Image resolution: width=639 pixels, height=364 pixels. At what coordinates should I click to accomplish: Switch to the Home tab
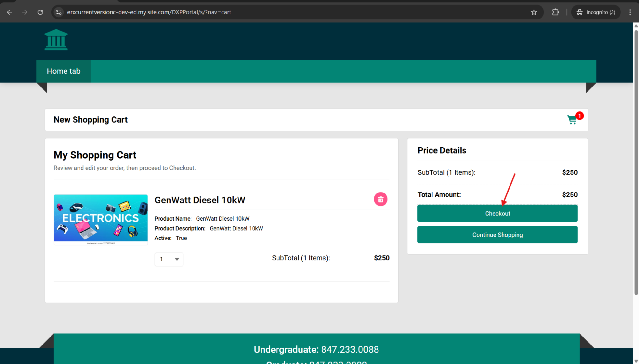[x=64, y=71]
